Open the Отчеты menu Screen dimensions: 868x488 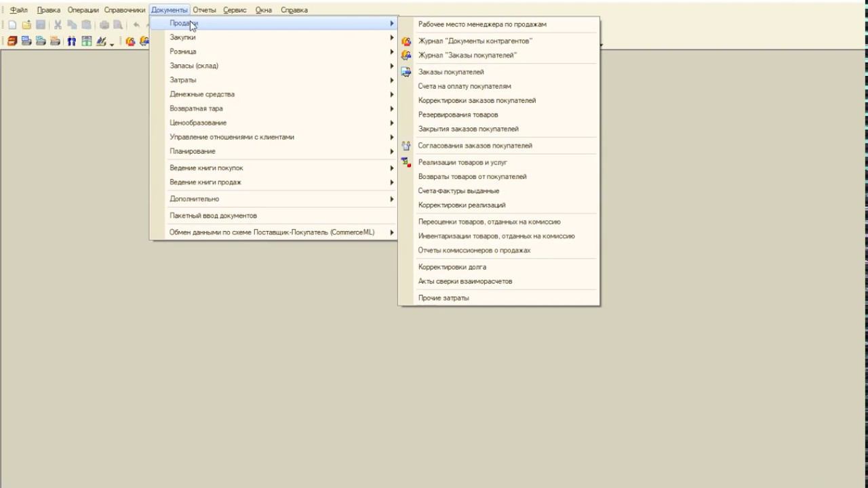click(x=204, y=10)
